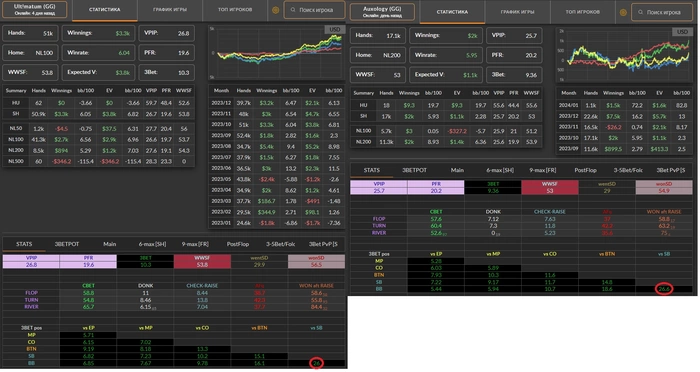Select the 2023/01 month row with 24.6k hands
The image size is (700, 372).
tap(277, 223)
